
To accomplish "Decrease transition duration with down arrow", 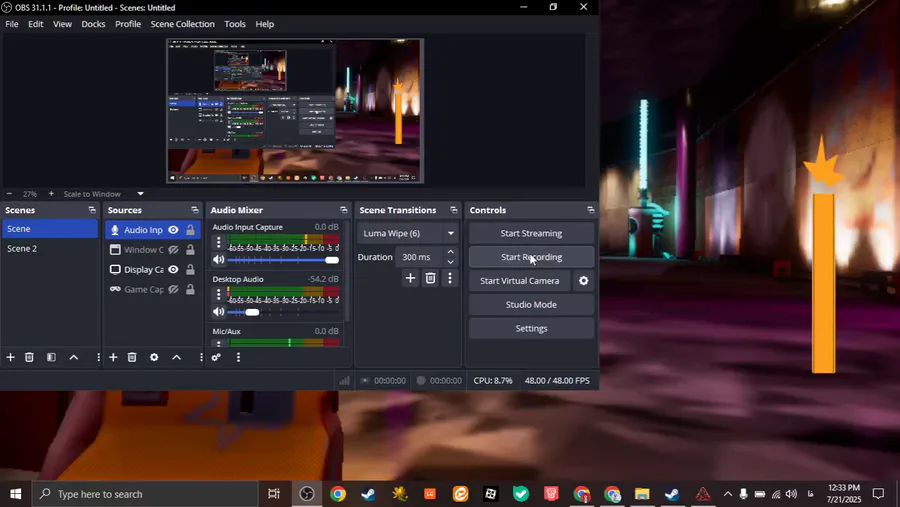I will (451, 262).
